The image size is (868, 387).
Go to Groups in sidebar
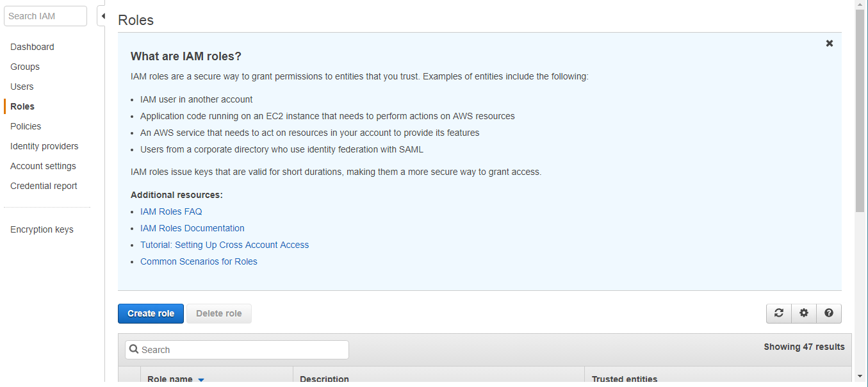click(x=25, y=67)
